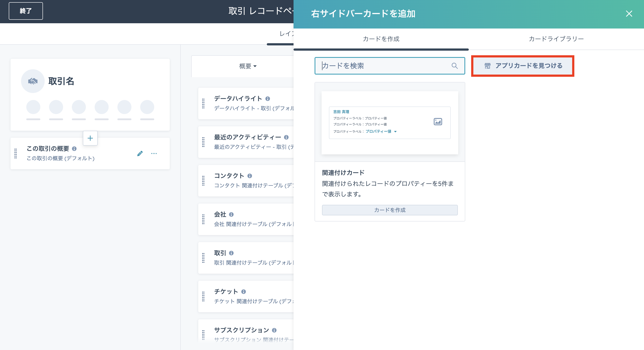Image resolution: width=644 pixels, height=350 pixels.
Task: Switch to the カードライブラリー tab
Action: coord(556,39)
